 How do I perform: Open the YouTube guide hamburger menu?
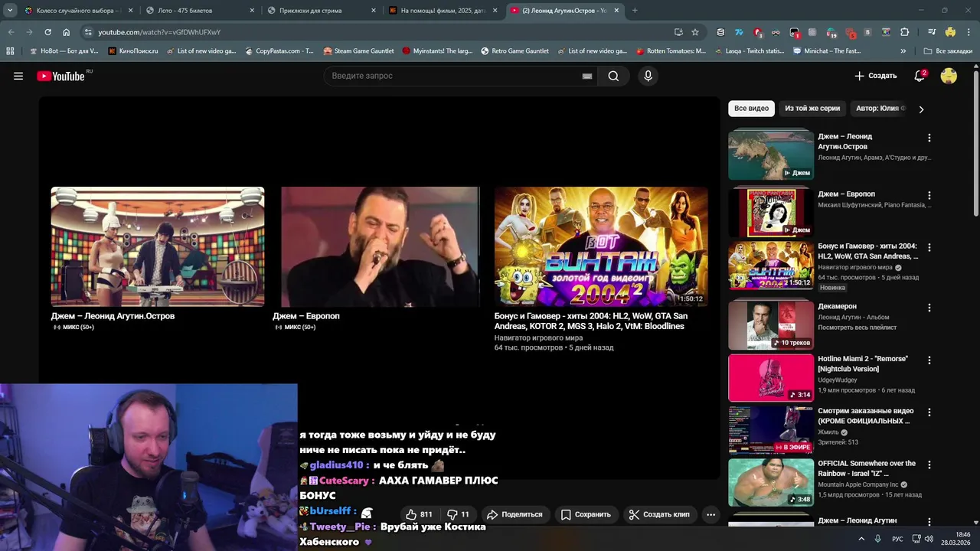[x=18, y=76]
